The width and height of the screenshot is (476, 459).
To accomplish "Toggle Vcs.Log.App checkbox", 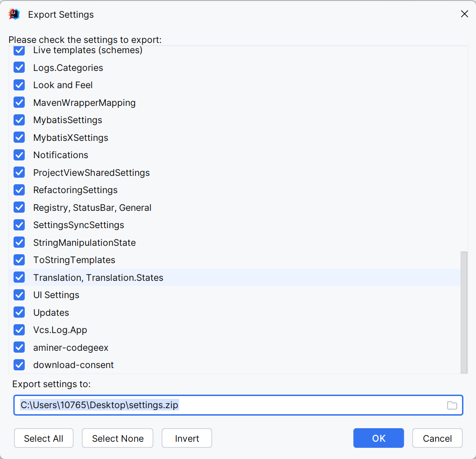I will pos(19,330).
